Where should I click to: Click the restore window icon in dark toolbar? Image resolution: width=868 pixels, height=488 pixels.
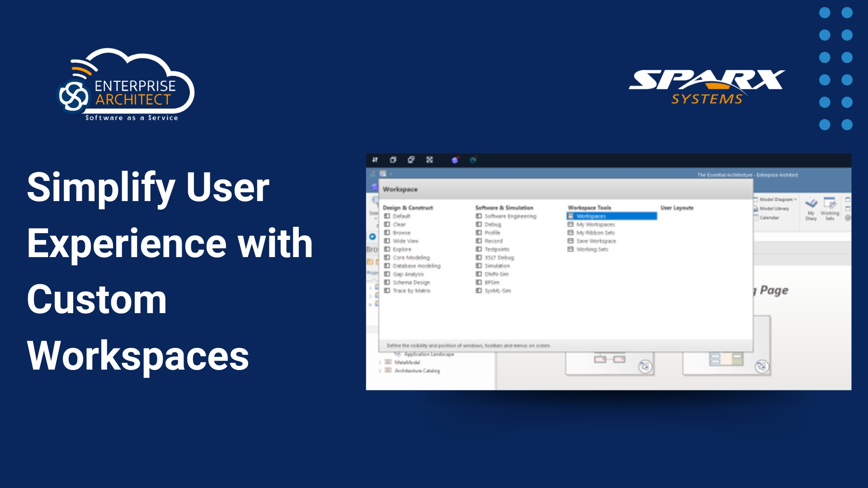(393, 160)
